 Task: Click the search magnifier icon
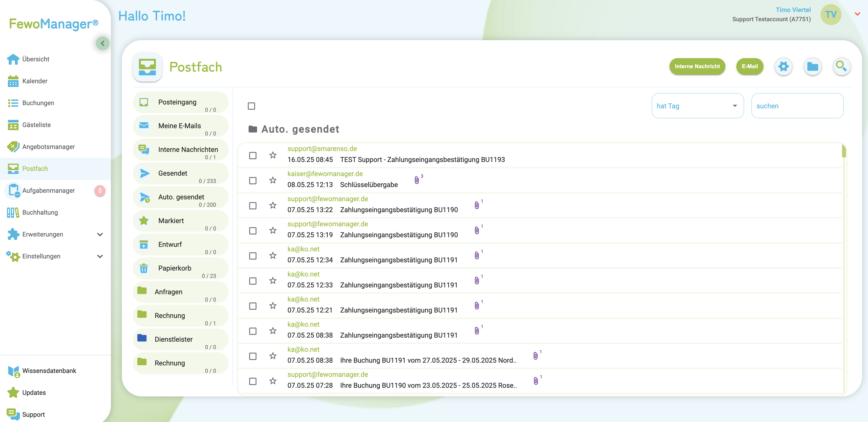tap(842, 66)
